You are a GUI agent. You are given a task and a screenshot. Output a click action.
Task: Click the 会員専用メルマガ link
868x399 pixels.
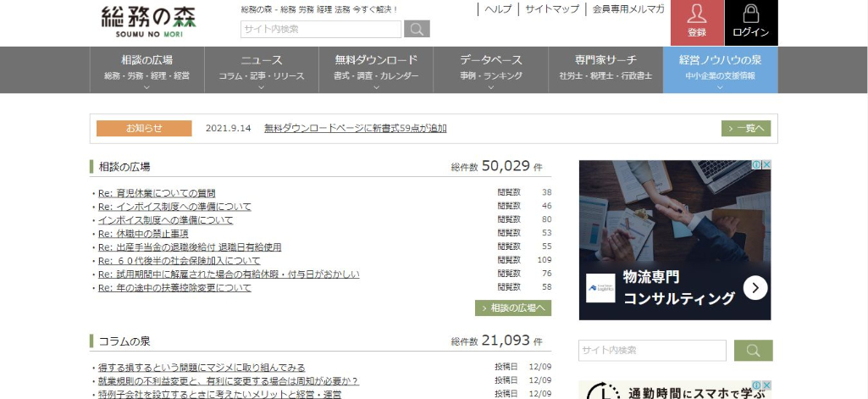pyautogui.click(x=628, y=9)
